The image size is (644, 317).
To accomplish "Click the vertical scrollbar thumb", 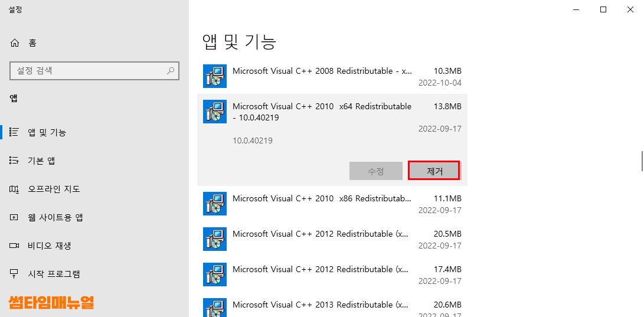I will [x=642, y=161].
